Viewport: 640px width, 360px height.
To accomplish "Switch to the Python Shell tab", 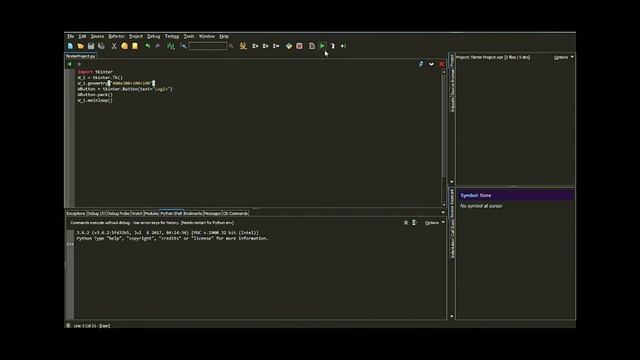I will 171,213.
